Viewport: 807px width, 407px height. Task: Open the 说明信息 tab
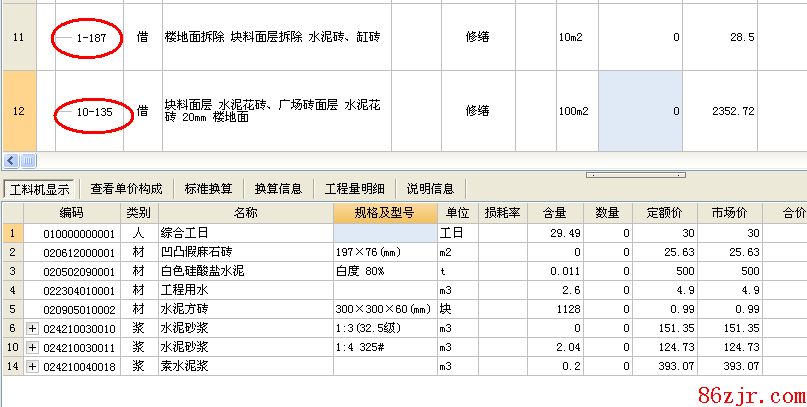point(430,188)
